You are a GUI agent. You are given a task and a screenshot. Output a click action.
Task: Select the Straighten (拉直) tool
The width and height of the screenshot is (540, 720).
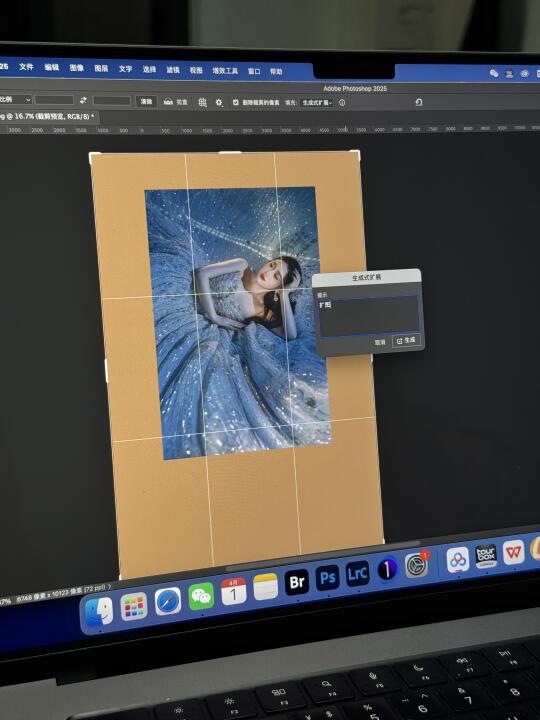175,101
